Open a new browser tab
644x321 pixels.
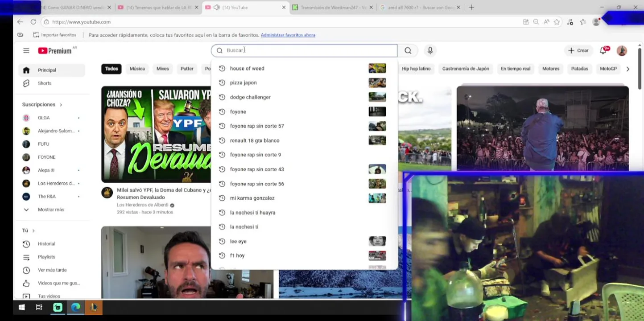coord(471,8)
